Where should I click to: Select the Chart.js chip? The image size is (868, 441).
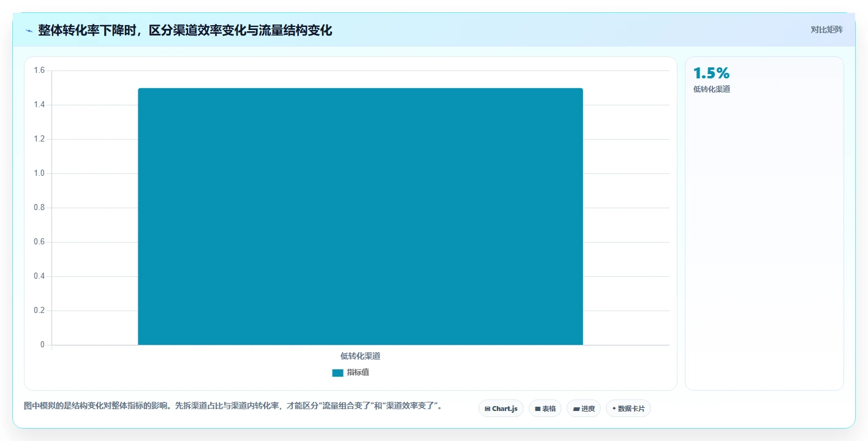tap(500, 409)
